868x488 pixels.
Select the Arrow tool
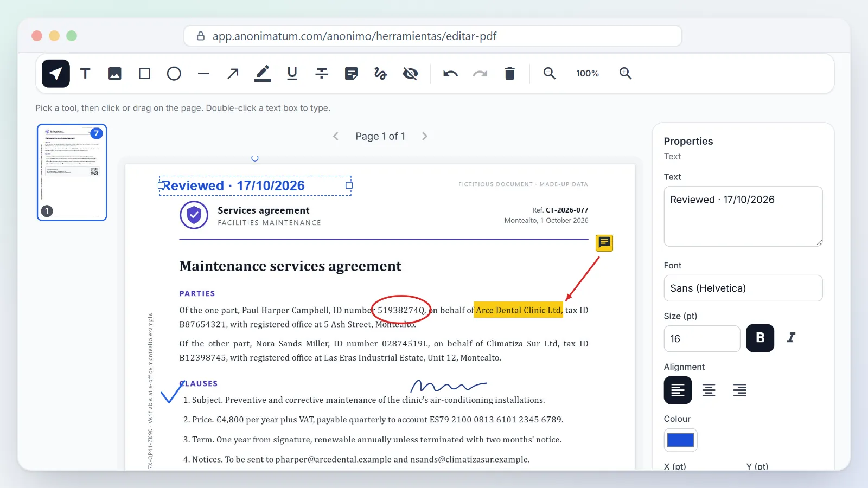click(233, 74)
